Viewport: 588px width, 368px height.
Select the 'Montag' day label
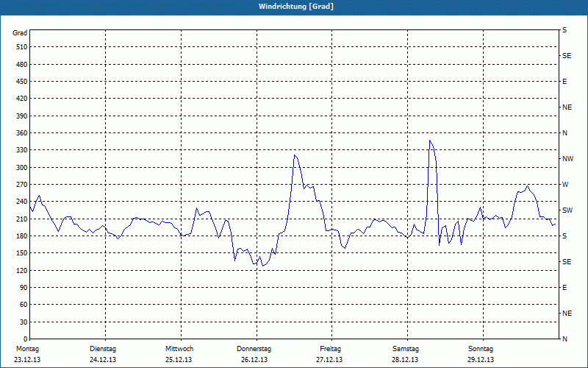click(x=27, y=349)
